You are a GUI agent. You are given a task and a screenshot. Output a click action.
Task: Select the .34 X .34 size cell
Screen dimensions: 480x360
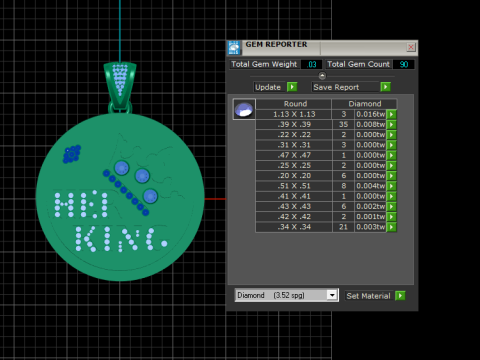point(294,227)
